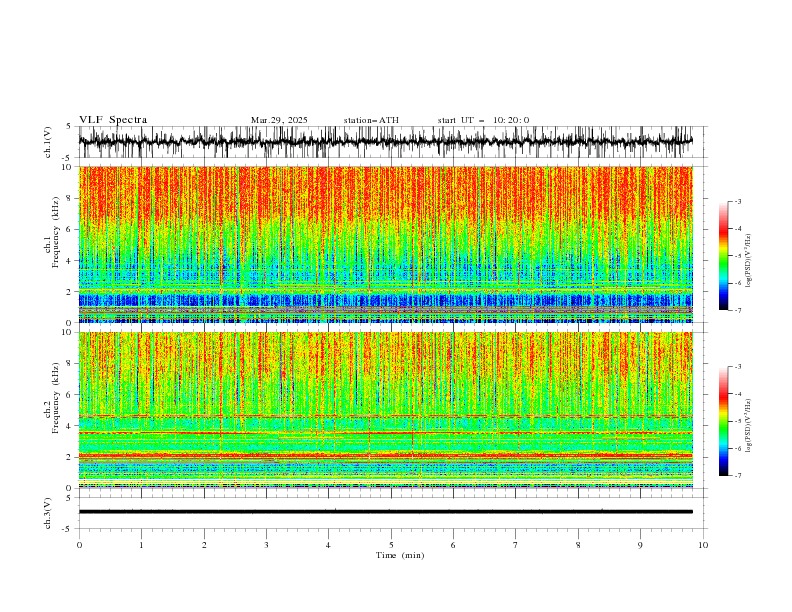Click the ch.2 color bar "log(PSD)(V²/Hz)" label
Image resolution: width=792 pixels, height=612 pixels.
[748, 425]
